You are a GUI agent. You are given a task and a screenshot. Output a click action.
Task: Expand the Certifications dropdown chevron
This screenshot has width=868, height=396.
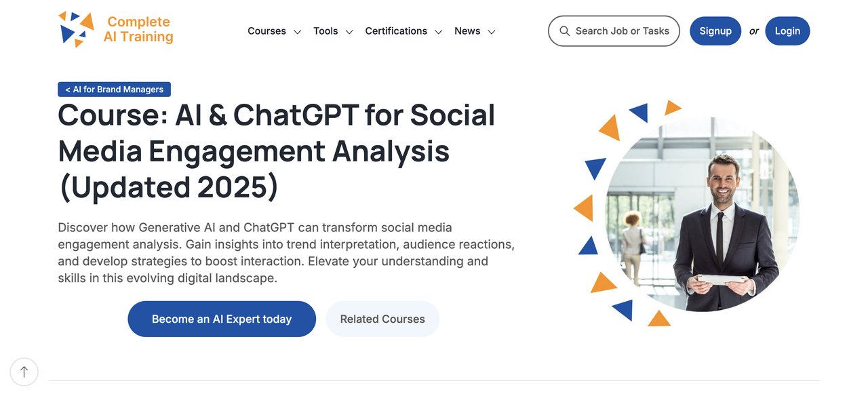[439, 32]
